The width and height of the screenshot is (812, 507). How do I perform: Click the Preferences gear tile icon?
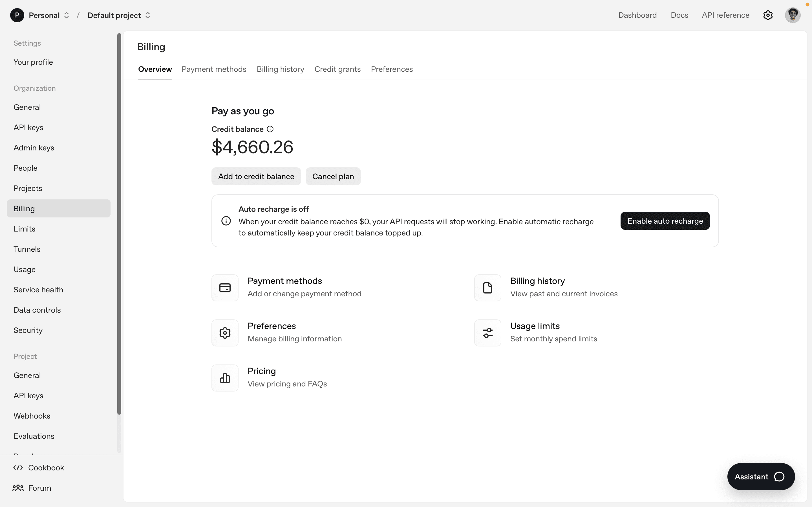225,333
